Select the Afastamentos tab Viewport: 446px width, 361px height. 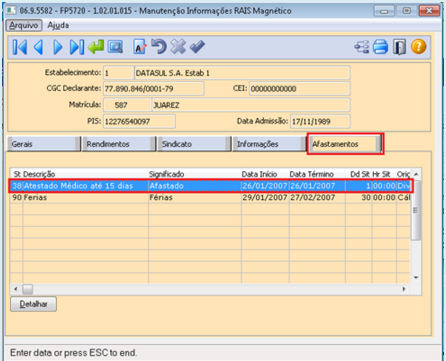click(345, 144)
